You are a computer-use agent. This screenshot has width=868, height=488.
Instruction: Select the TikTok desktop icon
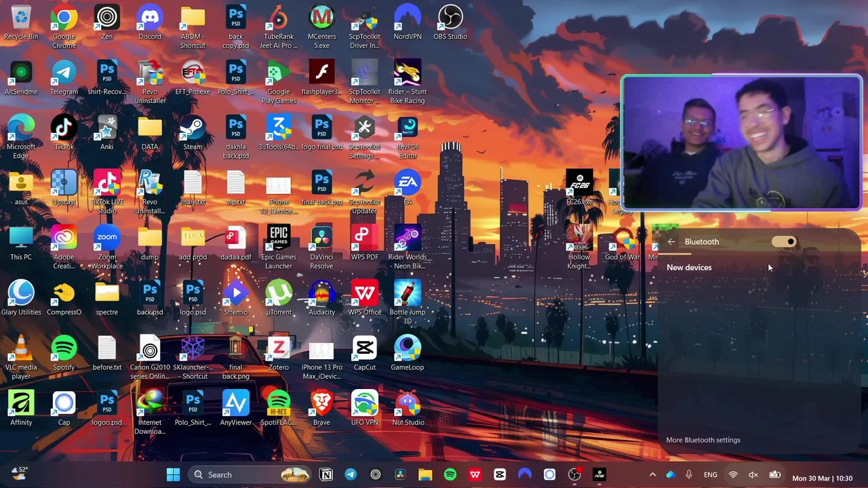click(64, 133)
